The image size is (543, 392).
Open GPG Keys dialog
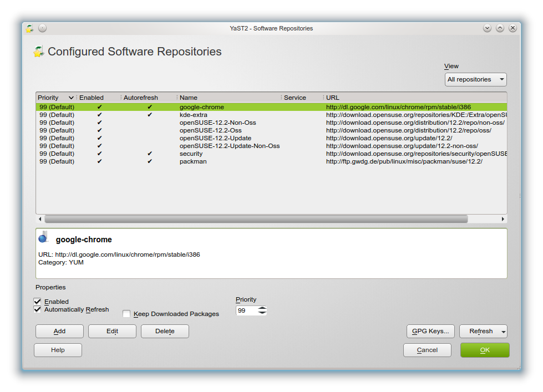[x=430, y=331]
